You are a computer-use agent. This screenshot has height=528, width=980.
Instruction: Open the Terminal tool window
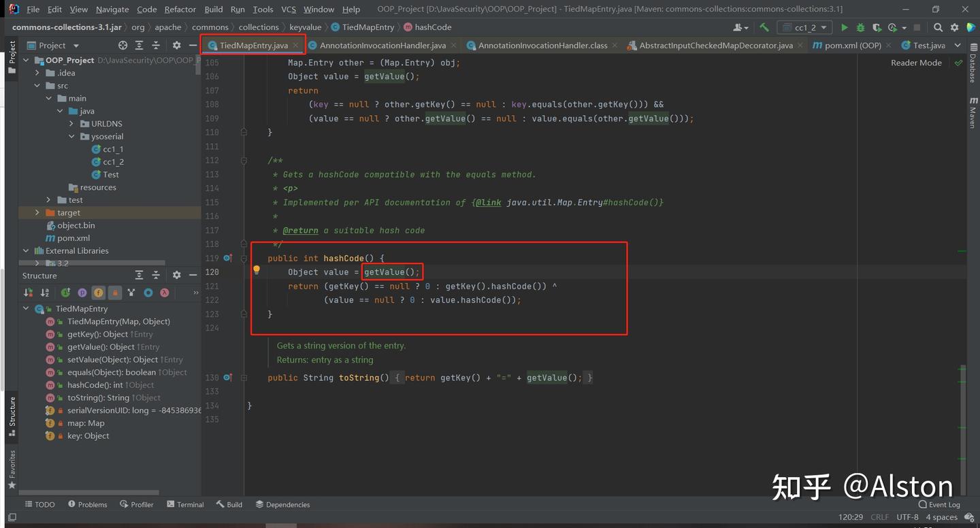[x=184, y=504]
